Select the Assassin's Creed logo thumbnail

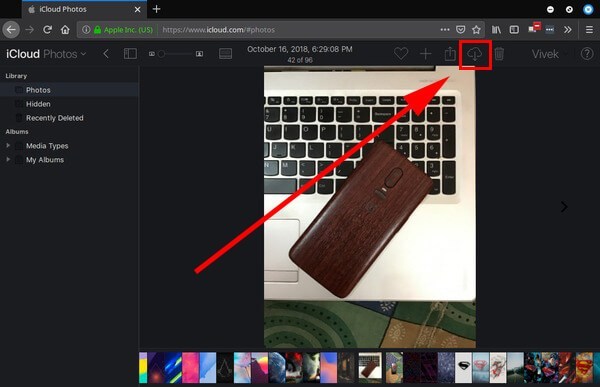(x=225, y=368)
